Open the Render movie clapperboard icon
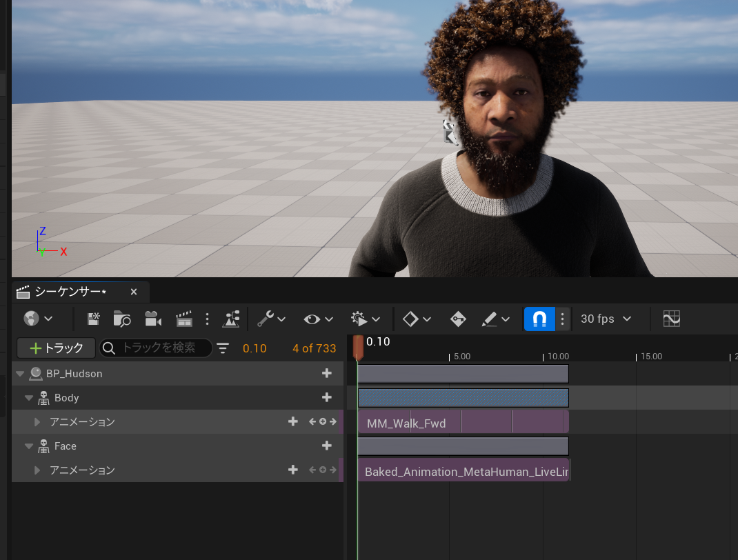This screenshot has width=738, height=560. click(x=183, y=319)
